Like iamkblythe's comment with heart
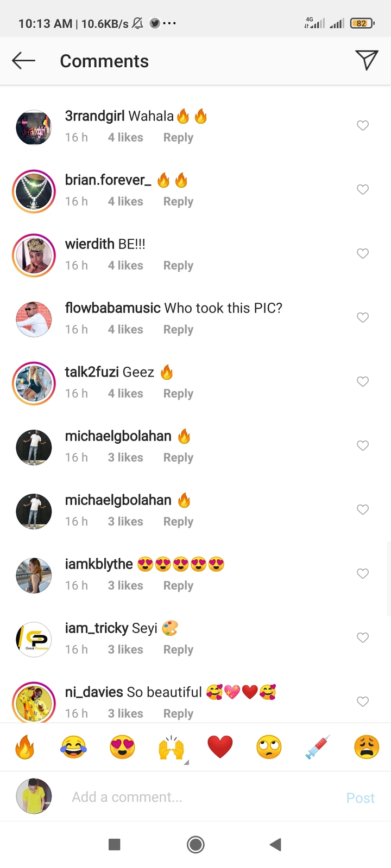 click(x=363, y=574)
